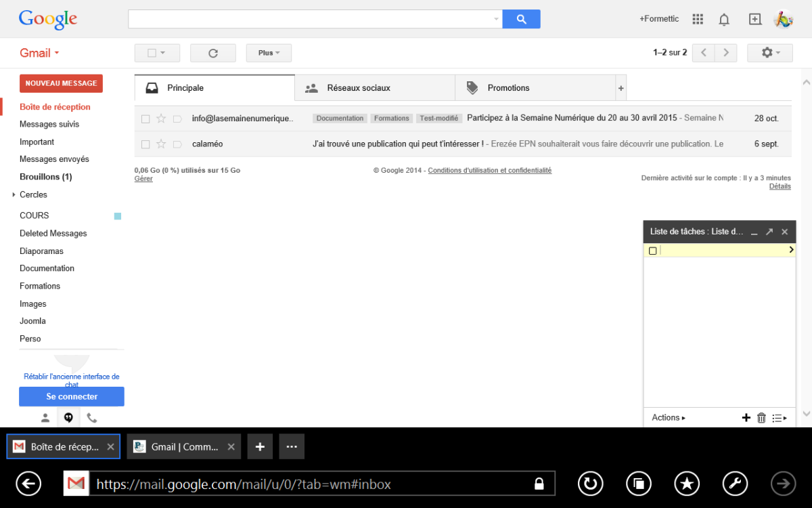This screenshot has width=812, height=508.
Task: Open the switch task list menu
Action: pos(780,418)
